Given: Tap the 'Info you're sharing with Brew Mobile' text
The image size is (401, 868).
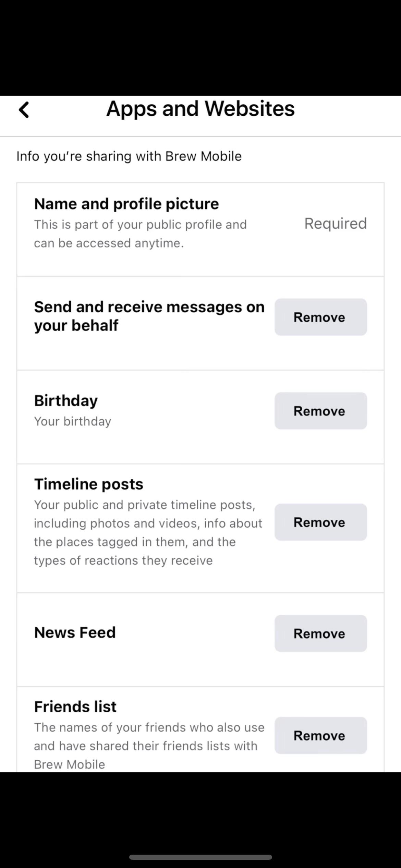Looking at the screenshot, I should [129, 156].
